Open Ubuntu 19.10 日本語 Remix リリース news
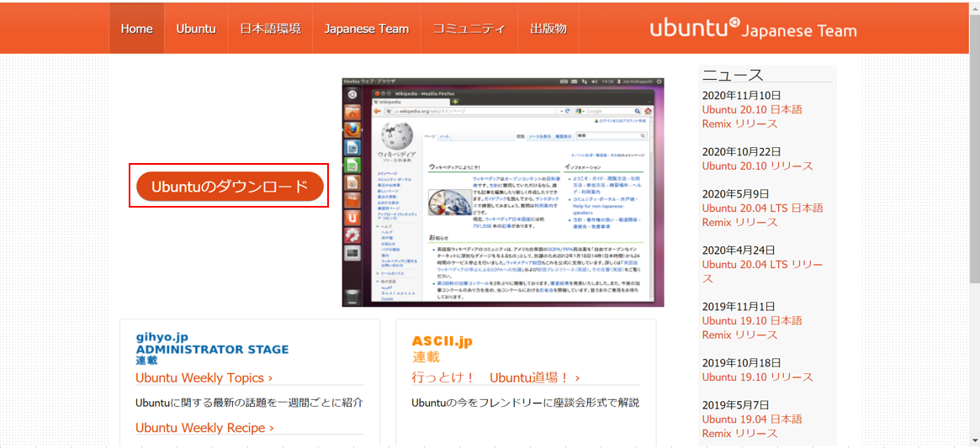Screen dimensions: 980x448 [x=752, y=328]
